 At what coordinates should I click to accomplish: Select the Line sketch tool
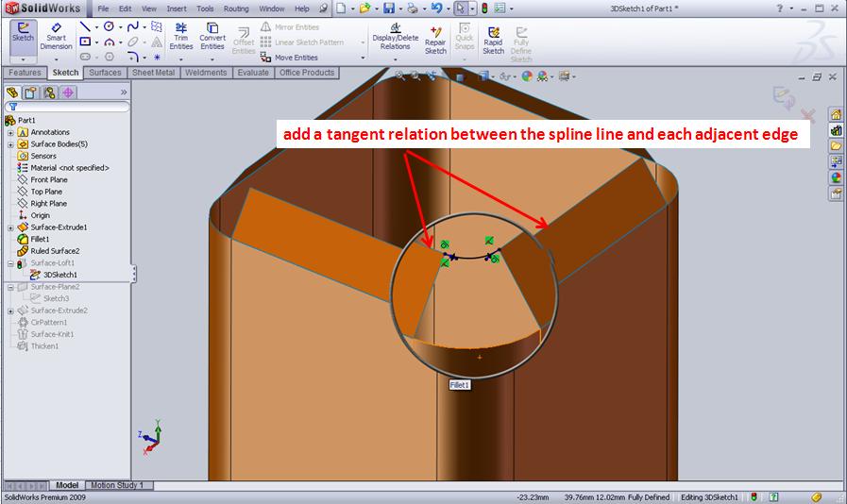pyautogui.click(x=85, y=26)
